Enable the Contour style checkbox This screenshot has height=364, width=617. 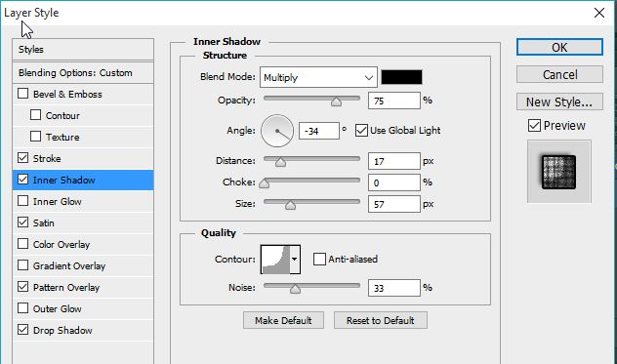35,115
